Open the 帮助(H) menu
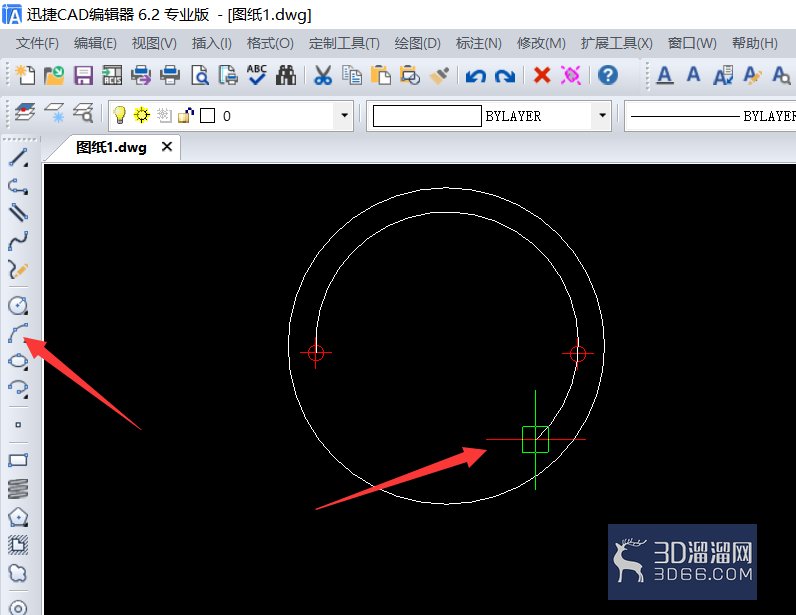This screenshot has height=615, width=796. 755,44
